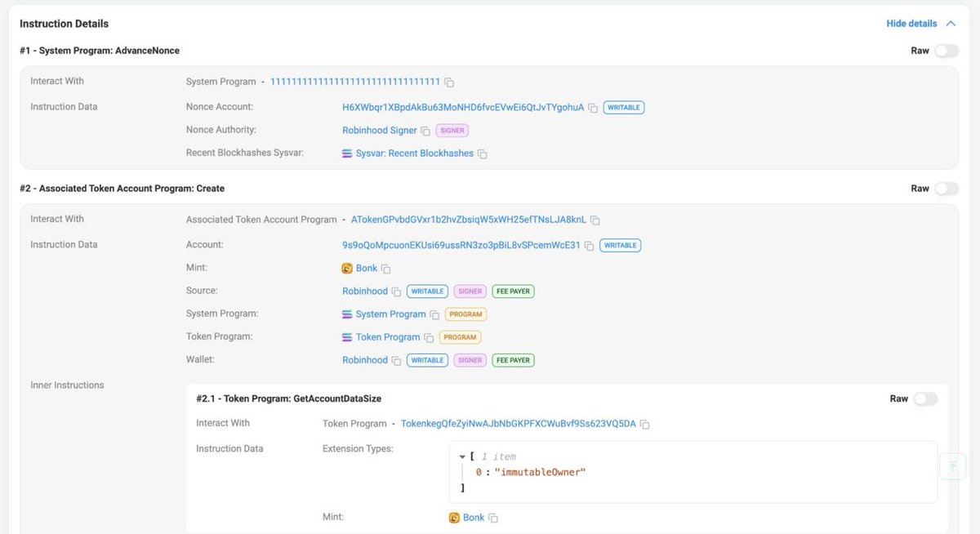Open the Nonce Account H6XWbqr1 link
Image resolution: width=980 pixels, height=534 pixels.
pos(463,107)
